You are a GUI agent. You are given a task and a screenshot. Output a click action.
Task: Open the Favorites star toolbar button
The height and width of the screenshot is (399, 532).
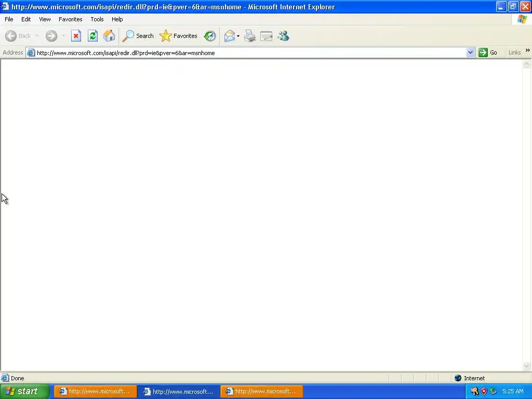point(166,36)
